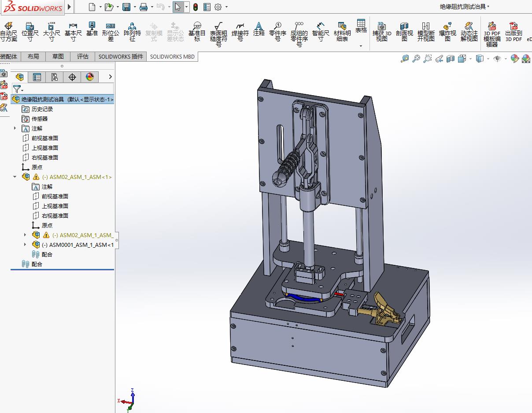The width and height of the screenshot is (532, 413).
Task: Click 出版到 3D PDF
Action: tap(514, 32)
